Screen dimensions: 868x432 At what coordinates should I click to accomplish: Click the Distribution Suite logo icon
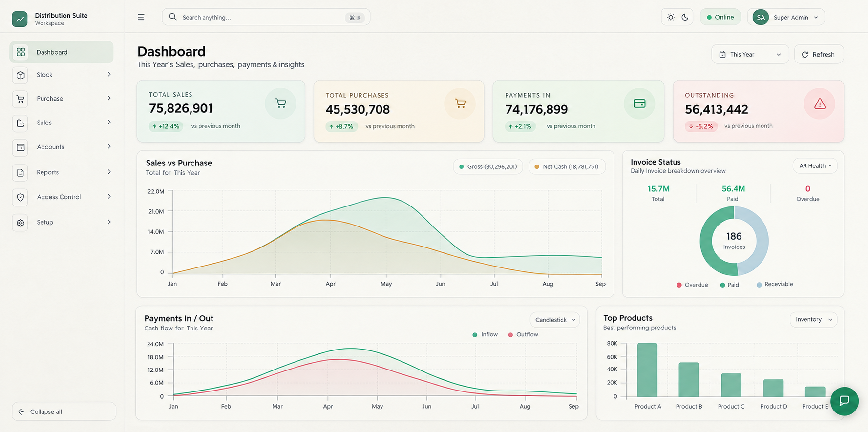(x=20, y=19)
